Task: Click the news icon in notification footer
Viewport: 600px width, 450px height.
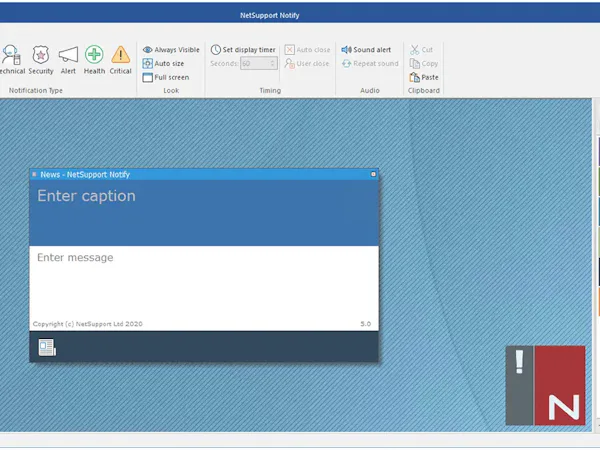Action: point(47,347)
